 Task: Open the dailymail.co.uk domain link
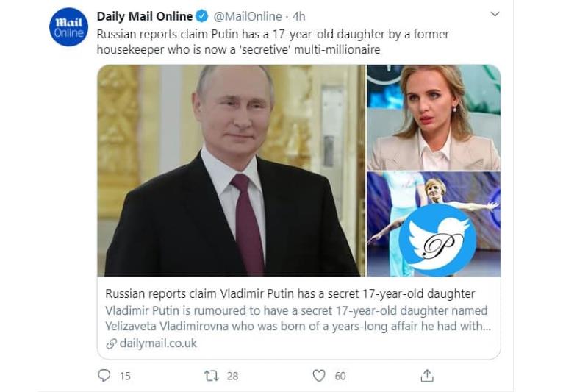click(159, 343)
